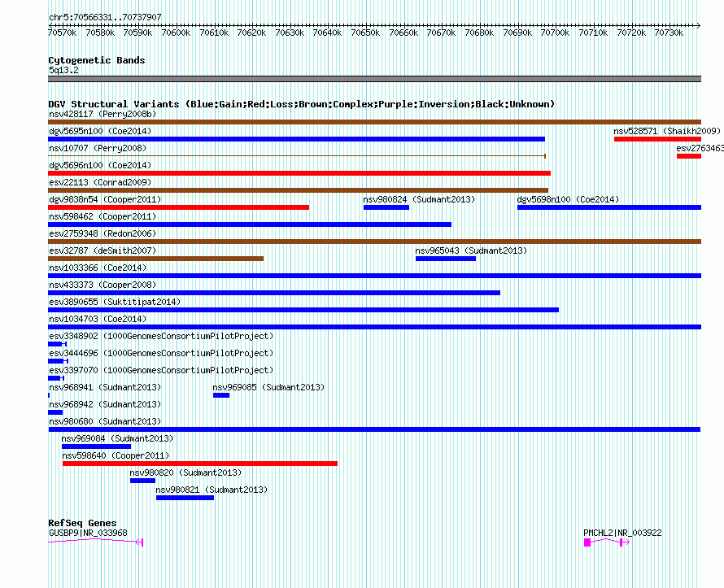
Task: Click the blue nsv965043 gain bar
Action: pos(446,259)
